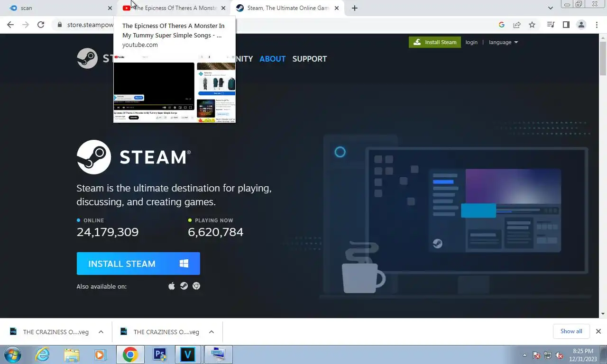Open the taskbar clock showing 8:25 PM

click(583, 355)
